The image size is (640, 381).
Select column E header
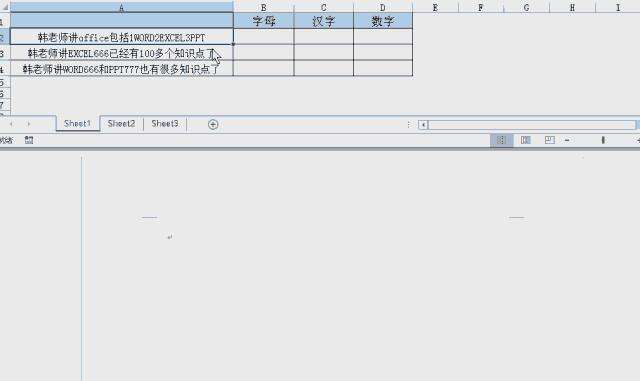point(435,7)
